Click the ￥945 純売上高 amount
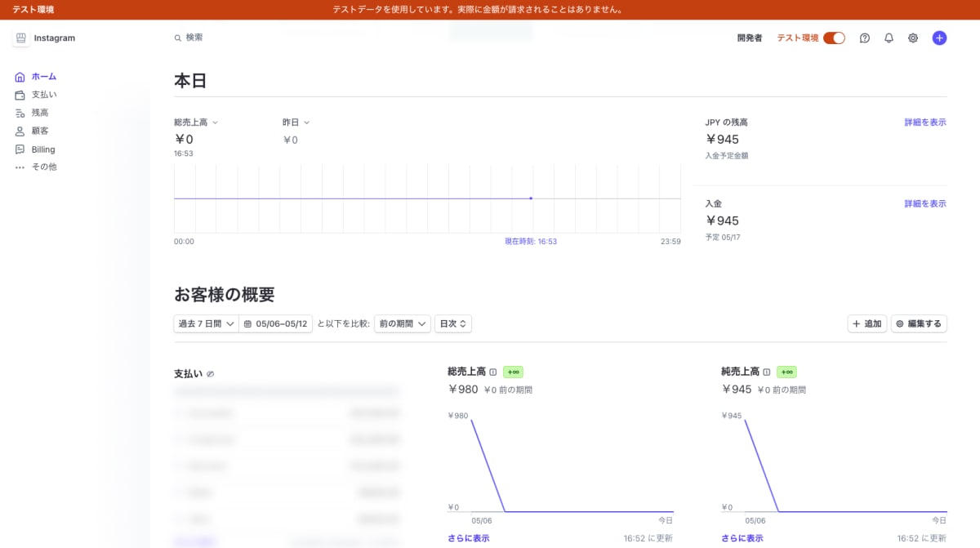Viewport: 980px width, 548px height. [737, 390]
